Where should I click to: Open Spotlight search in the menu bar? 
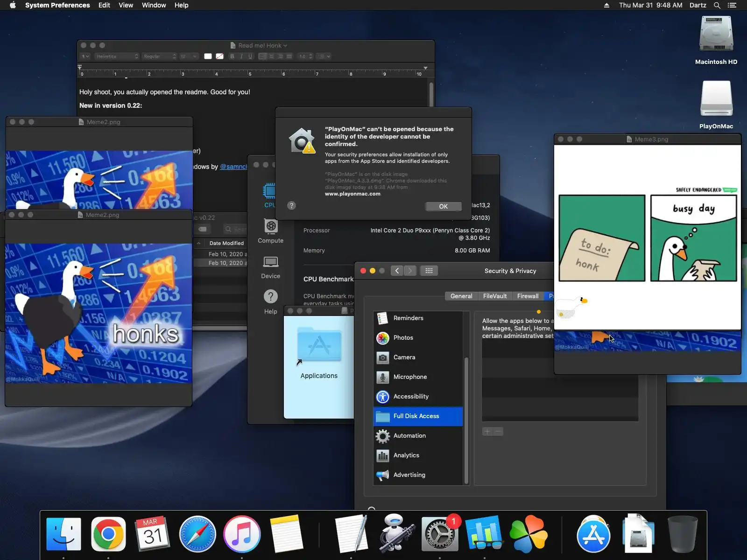717,5
